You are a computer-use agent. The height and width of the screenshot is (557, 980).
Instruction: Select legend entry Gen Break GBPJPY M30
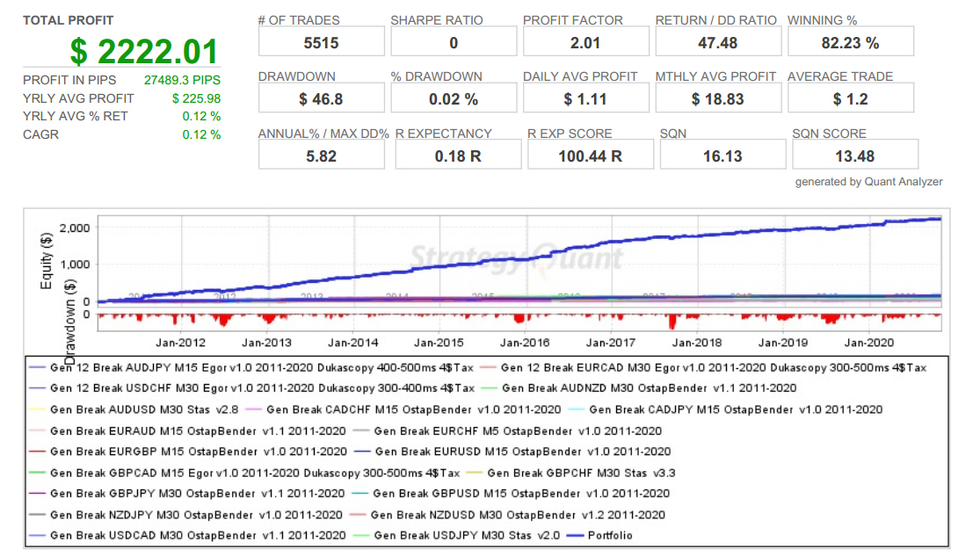coord(187,494)
